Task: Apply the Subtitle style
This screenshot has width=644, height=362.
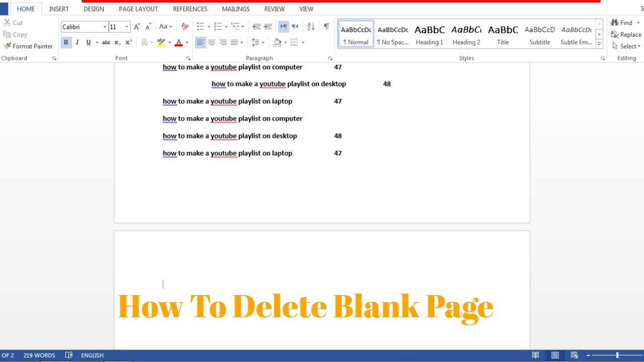Action: (x=540, y=34)
